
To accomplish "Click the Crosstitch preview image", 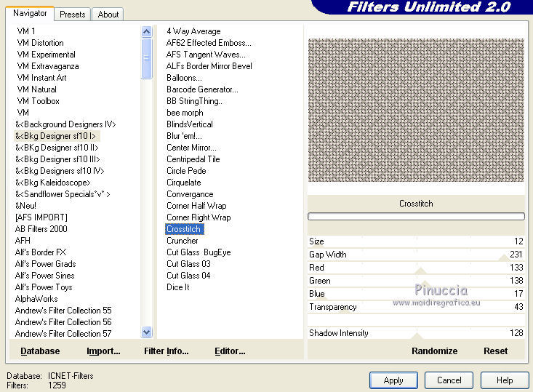I will click(416, 110).
